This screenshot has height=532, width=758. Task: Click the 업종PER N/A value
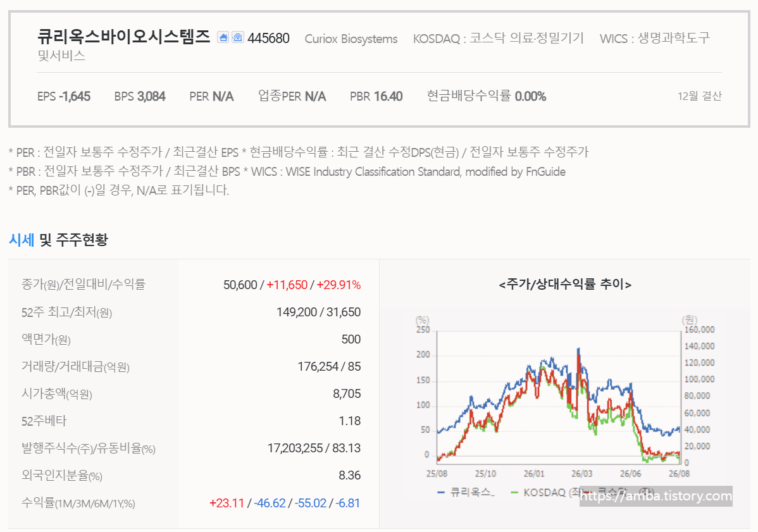pyautogui.click(x=292, y=96)
